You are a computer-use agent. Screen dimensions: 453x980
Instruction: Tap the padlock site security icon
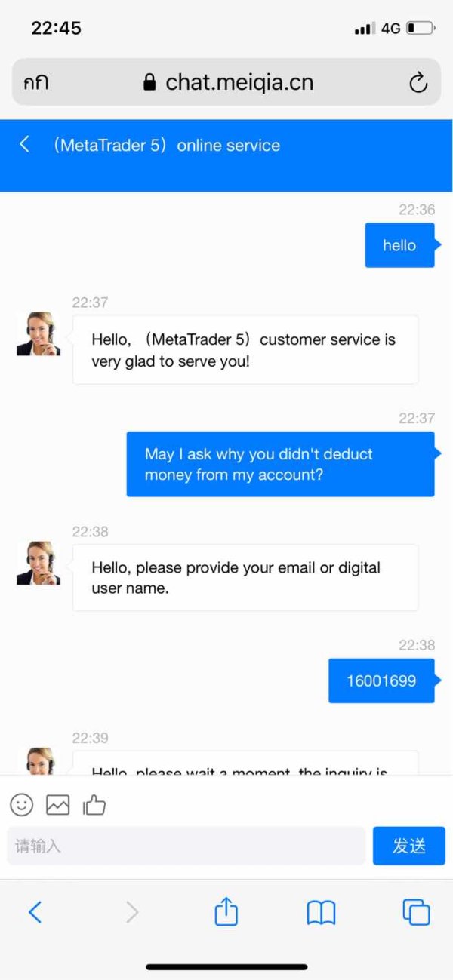click(x=149, y=82)
